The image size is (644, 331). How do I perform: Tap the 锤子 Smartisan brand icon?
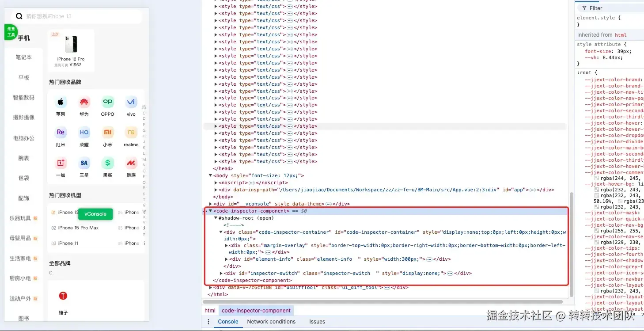click(63, 296)
